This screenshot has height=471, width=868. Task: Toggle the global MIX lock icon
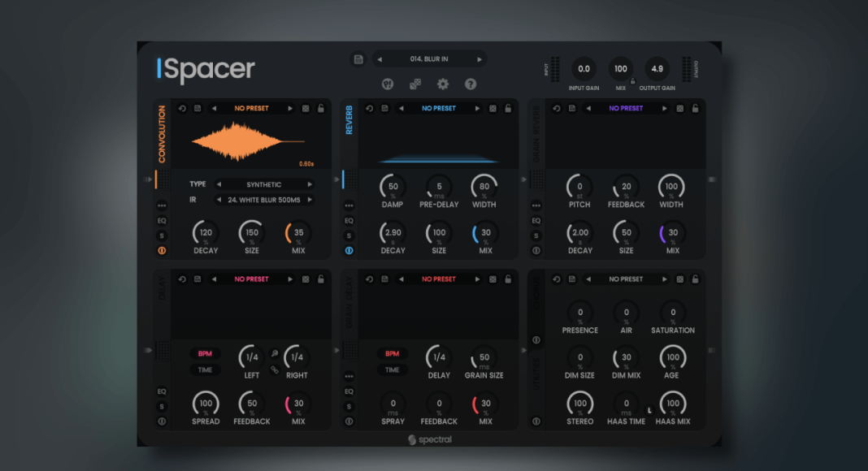tap(633, 81)
